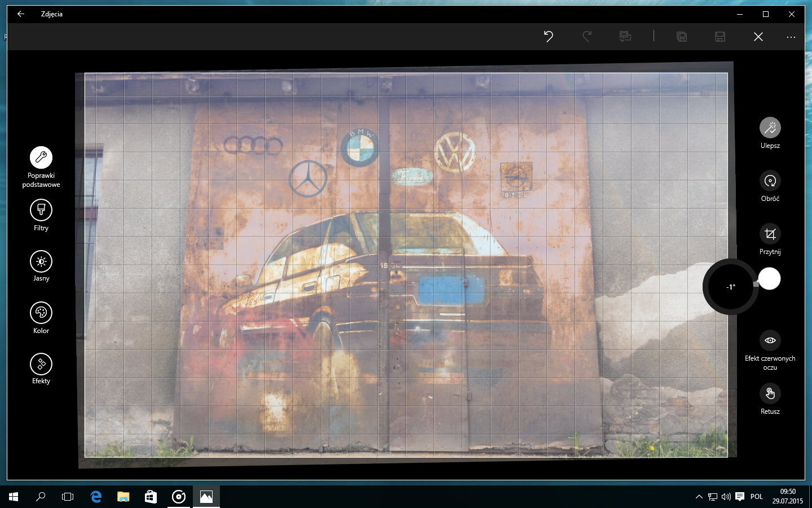Open File Explorer from the taskbar
The width and height of the screenshot is (812, 508).
[123, 497]
